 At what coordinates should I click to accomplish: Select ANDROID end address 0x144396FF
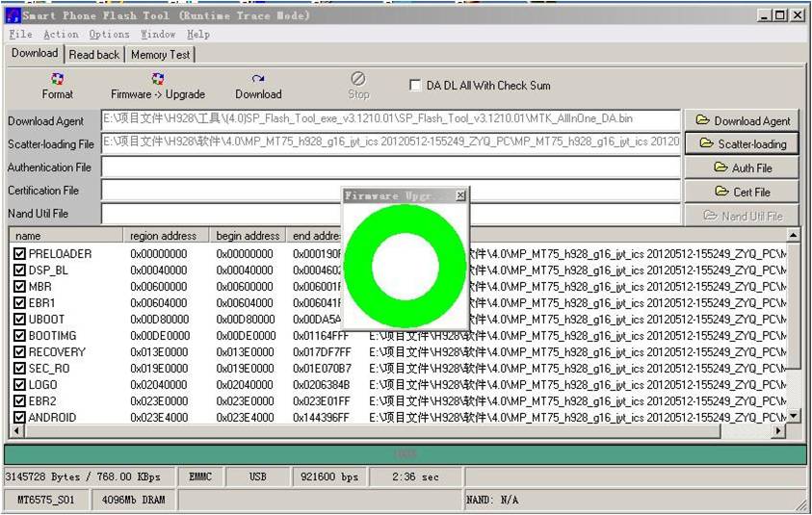(322, 417)
